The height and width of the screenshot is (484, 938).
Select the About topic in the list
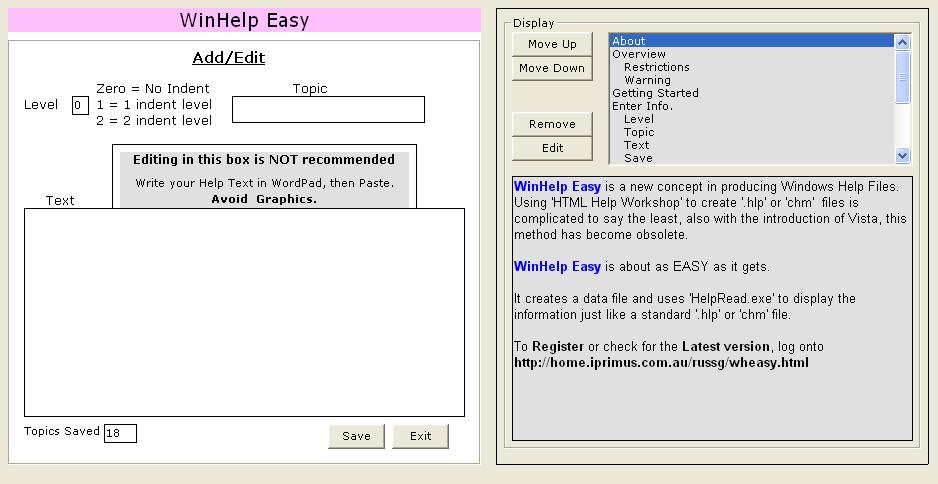click(x=752, y=41)
